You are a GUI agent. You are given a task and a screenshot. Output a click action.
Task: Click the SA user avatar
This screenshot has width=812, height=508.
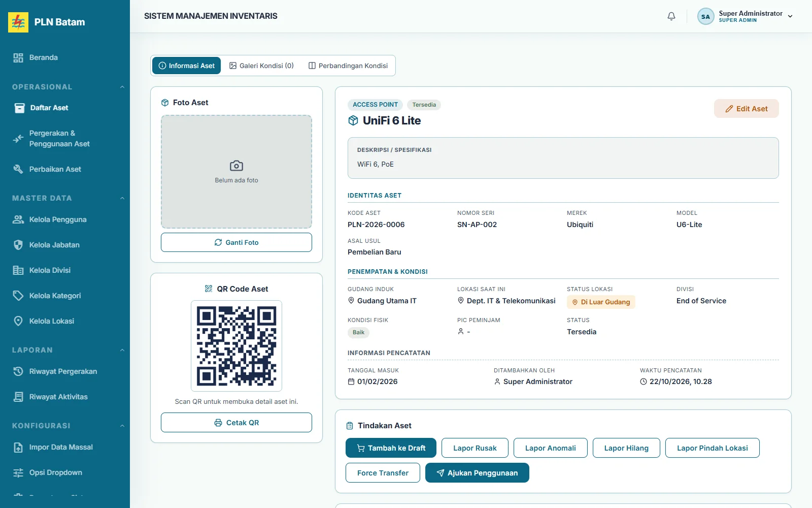pyautogui.click(x=705, y=16)
